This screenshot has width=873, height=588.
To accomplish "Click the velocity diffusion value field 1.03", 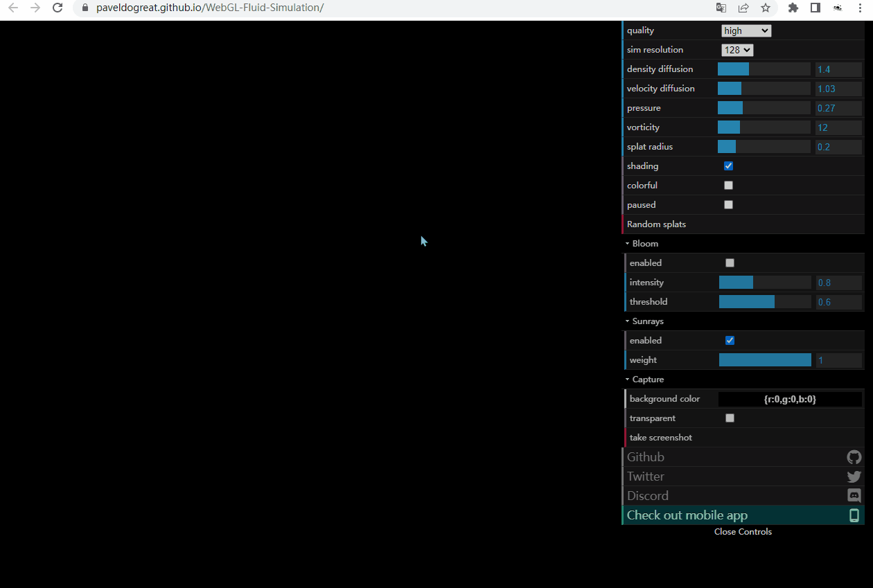I will click(x=838, y=89).
